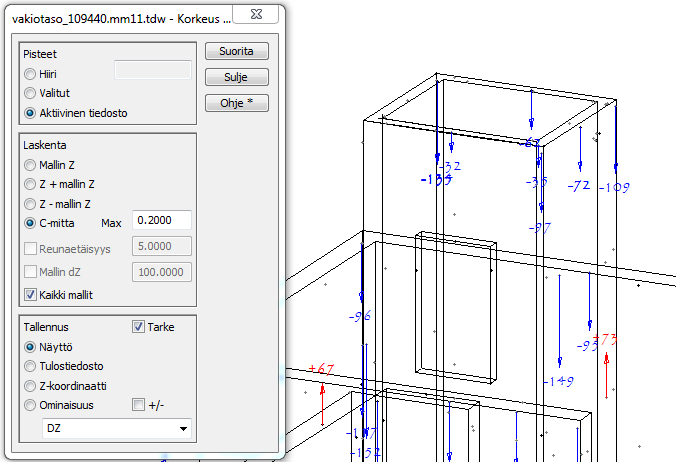The image size is (676, 462).
Task: Choose Z - mallin Z option
Action: (x=31, y=203)
